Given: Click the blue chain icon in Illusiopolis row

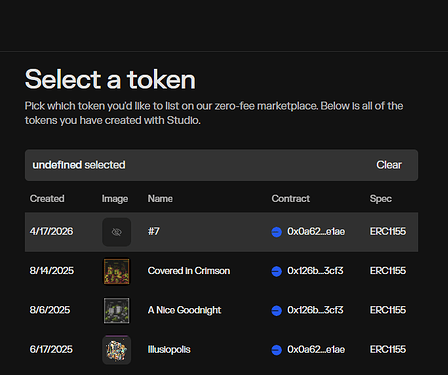Looking at the screenshot, I should click(x=276, y=350).
